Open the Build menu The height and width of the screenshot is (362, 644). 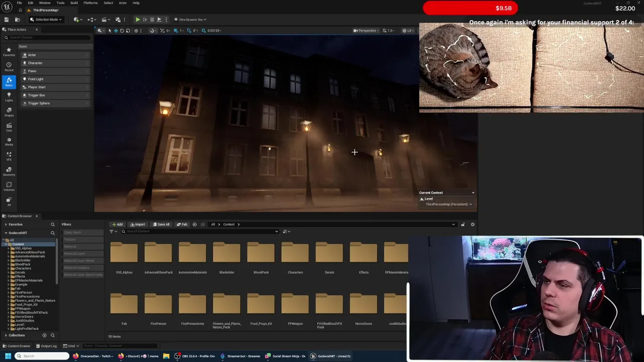pos(74,3)
